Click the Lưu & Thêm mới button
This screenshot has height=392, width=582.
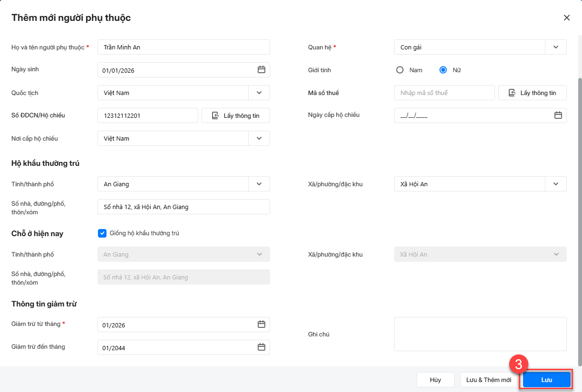point(488,380)
